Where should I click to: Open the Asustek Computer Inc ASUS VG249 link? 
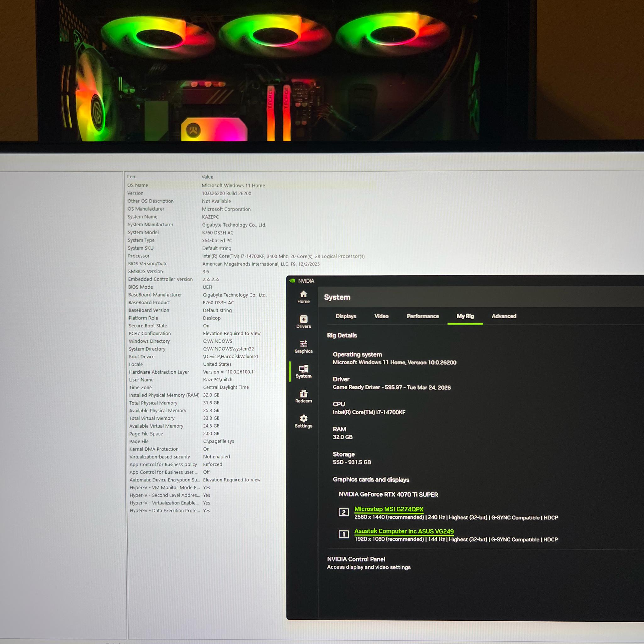pos(404,531)
